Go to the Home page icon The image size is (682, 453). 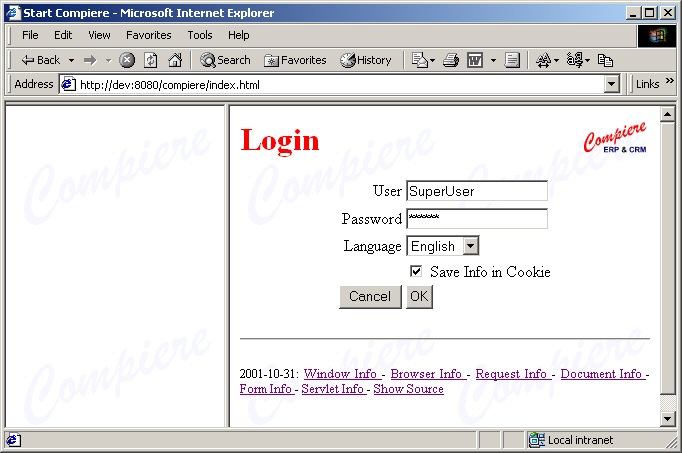pyautogui.click(x=175, y=60)
